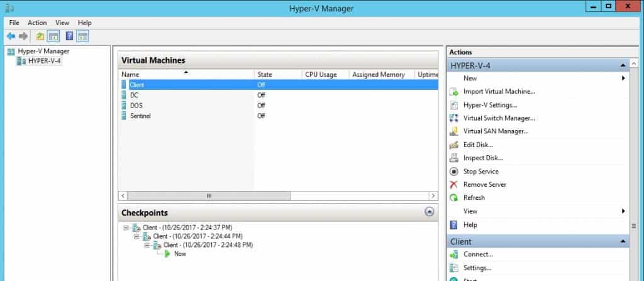
Task: Click the 2:24:37 PM checkpoint icon
Action: point(136,228)
